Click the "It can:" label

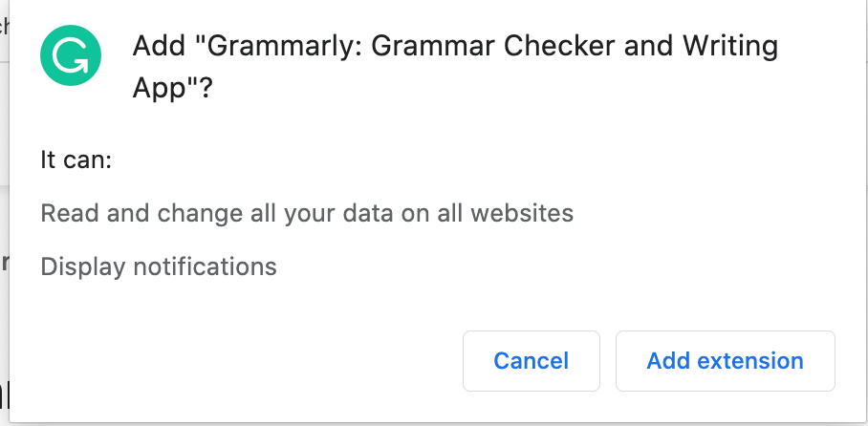pyautogui.click(x=76, y=160)
